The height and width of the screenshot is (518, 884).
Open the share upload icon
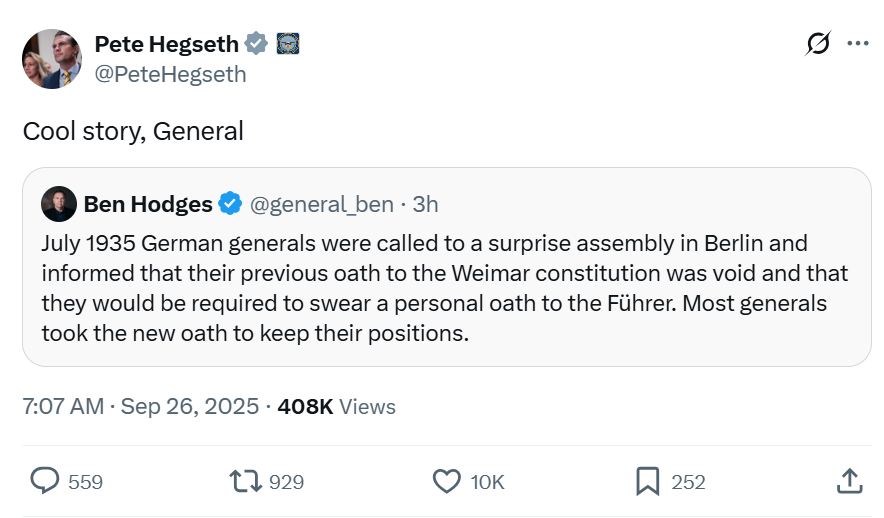coord(848,481)
